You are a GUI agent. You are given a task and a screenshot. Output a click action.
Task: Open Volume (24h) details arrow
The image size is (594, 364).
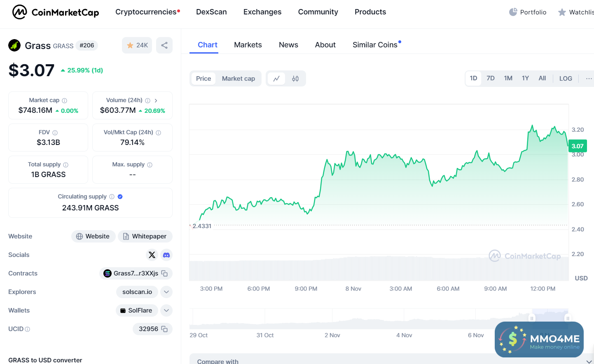[x=156, y=100]
